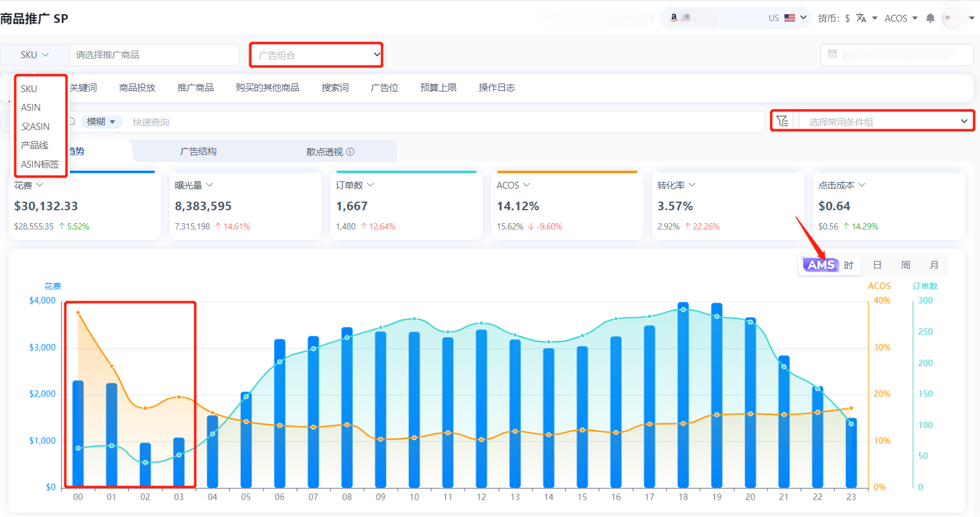Click the filter icon beside condition group

pyautogui.click(x=782, y=121)
